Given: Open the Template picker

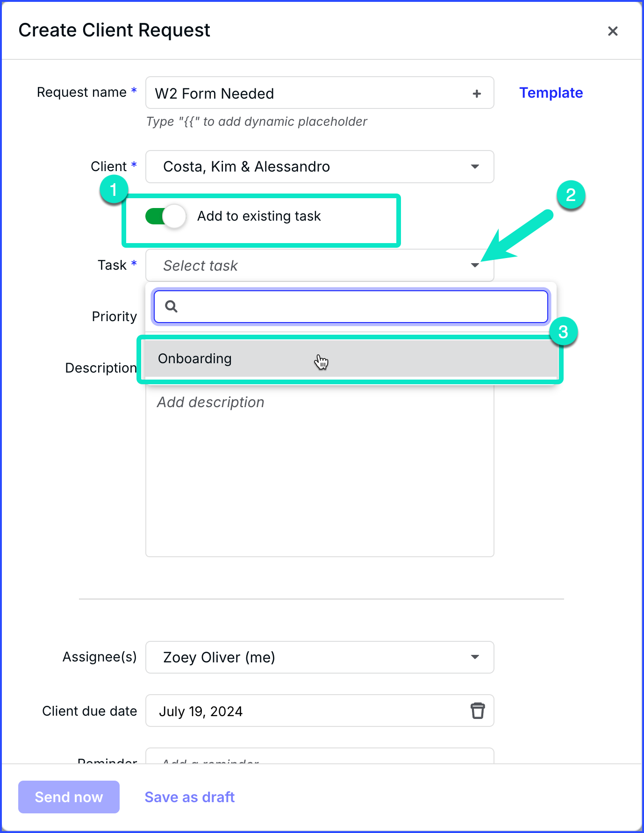Looking at the screenshot, I should [x=551, y=93].
